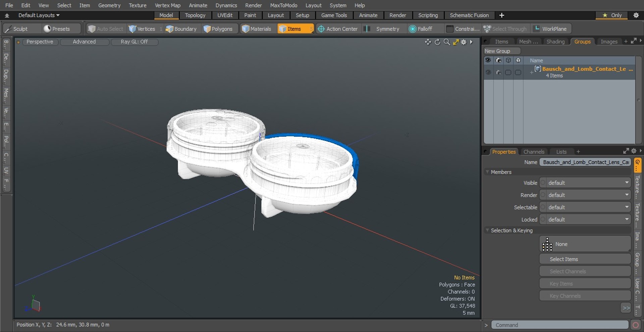
Task: Click the red record icon by Command
Action: 635,325
